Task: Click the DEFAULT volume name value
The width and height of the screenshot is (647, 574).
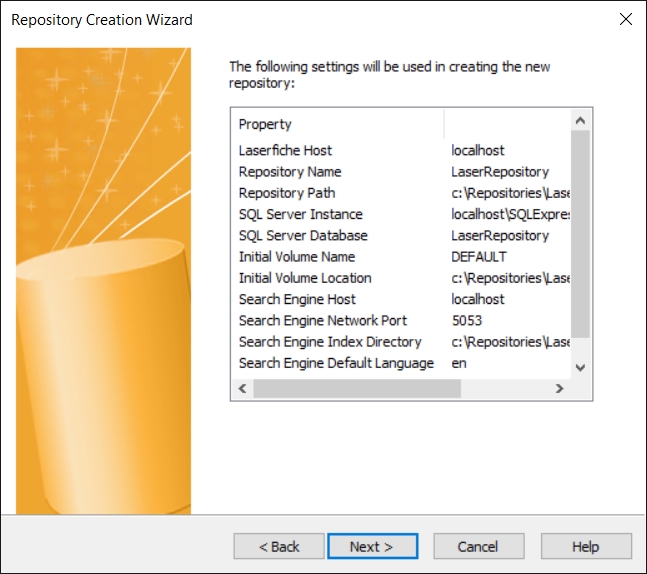Action: [479, 257]
